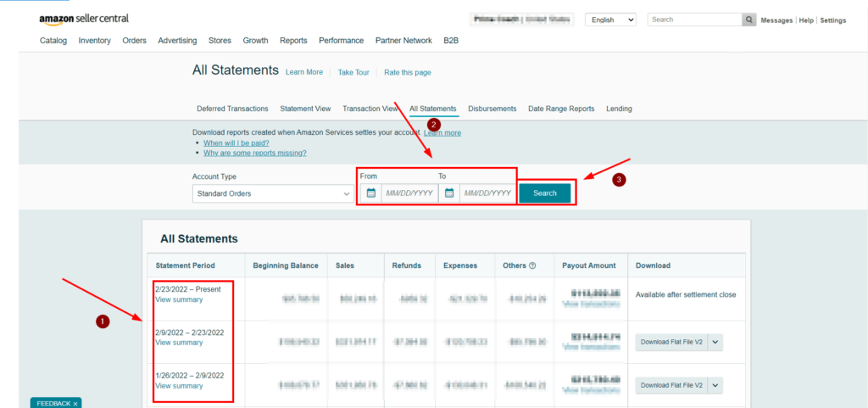Open the 'When will I be paid?' link
Screen dimensions: 868x408
pyautogui.click(x=236, y=143)
